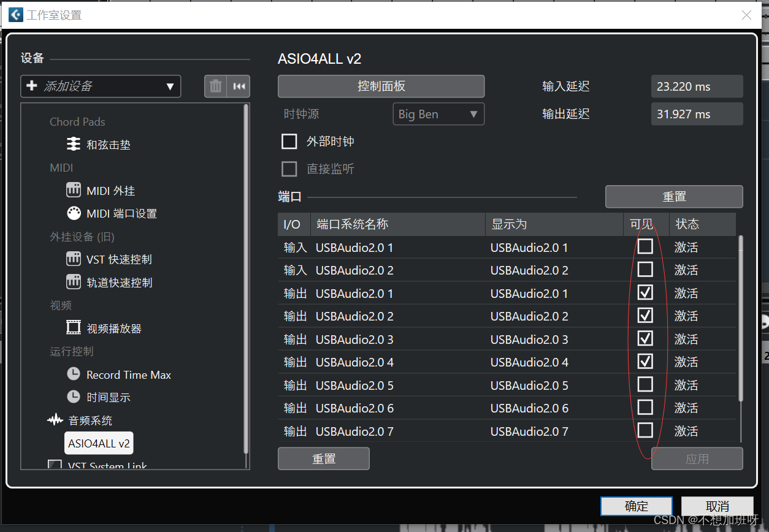This screenshot has height=532, width=769.
Task: Click the MIDI 端口设置 connector icon
Action: click(x=74, y=213)
